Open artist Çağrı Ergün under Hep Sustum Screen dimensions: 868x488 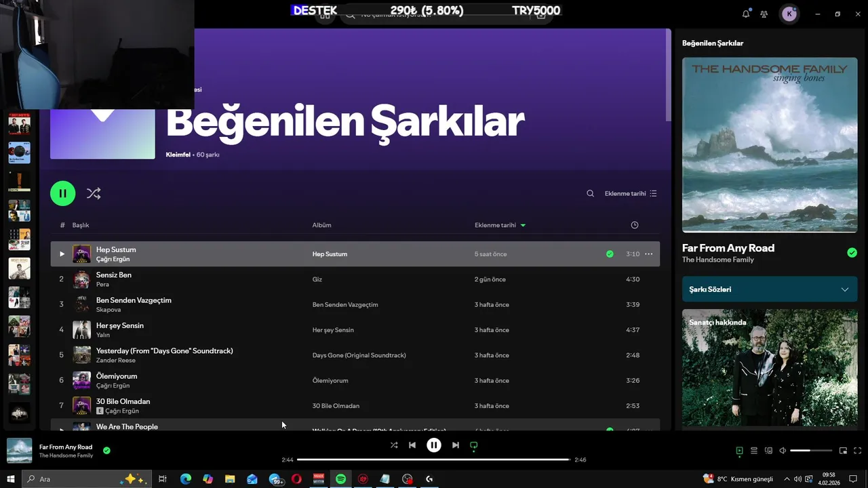pyautogui.click(x=113, y=259)
